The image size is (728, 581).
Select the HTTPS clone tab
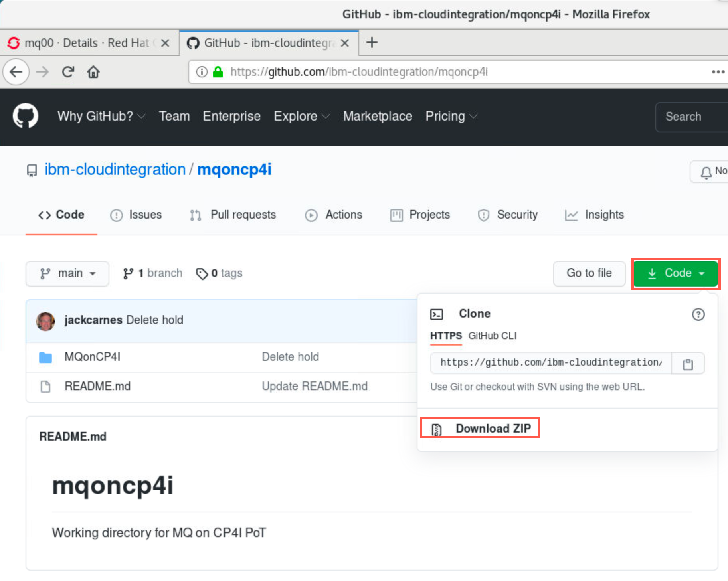446,336
